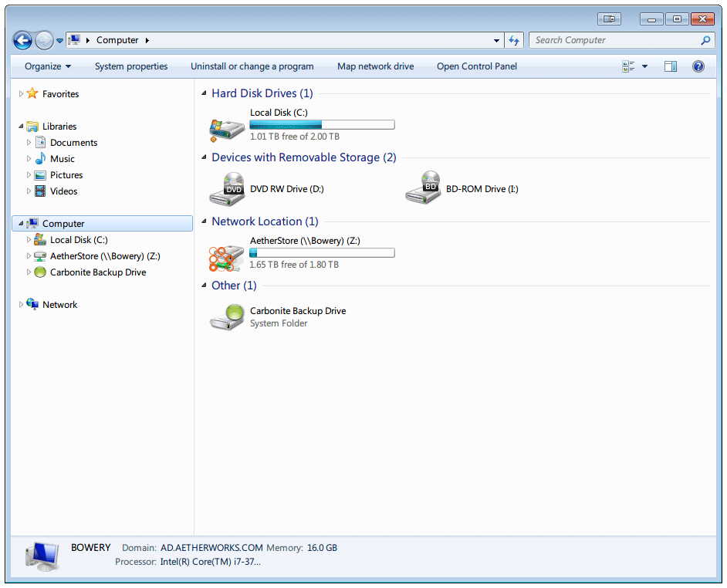Select DVD RW Drive (D:) label
Image resolution: width=727 pixels, height=588 pixels.
287,189
